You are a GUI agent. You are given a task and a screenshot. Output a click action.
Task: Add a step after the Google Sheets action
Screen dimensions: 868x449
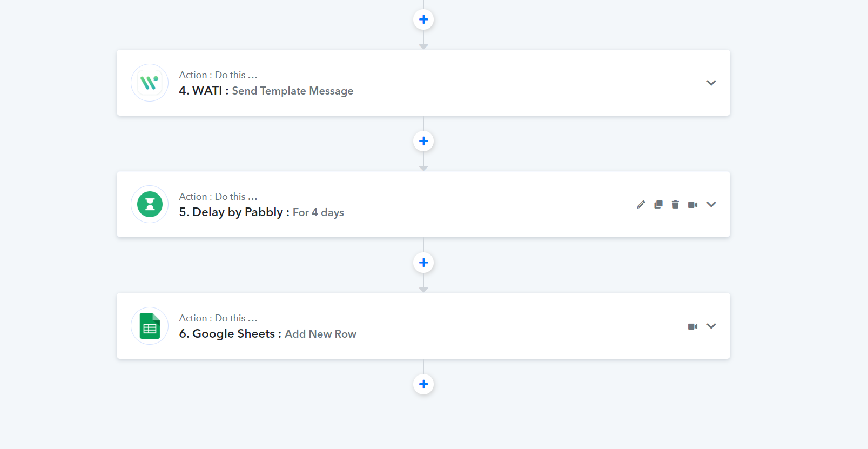pyautogui.click(x=423, y=384)
